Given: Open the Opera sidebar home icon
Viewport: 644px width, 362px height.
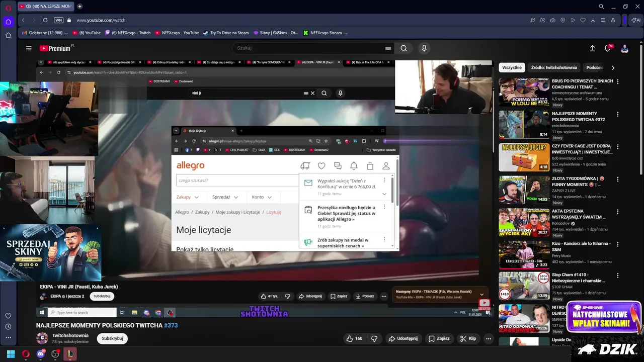Looking at the screenshot, I should (8, 22).
